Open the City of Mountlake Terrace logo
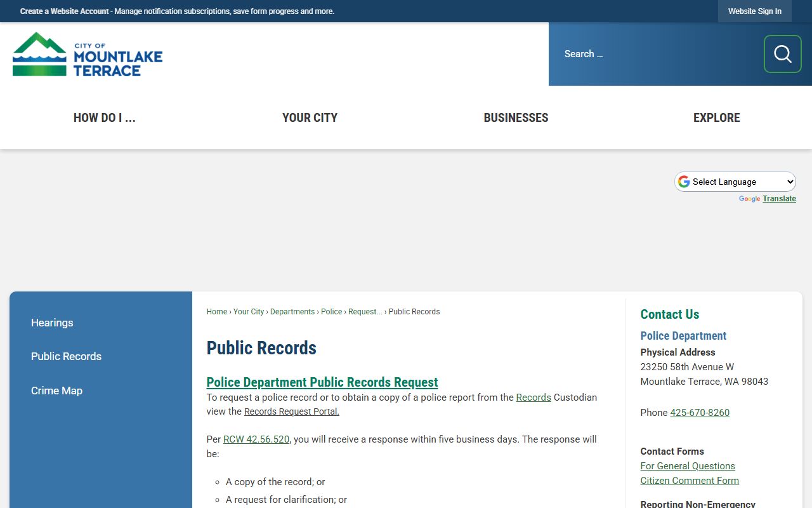The height and width of the screenshot is (508, 812). 88,54
